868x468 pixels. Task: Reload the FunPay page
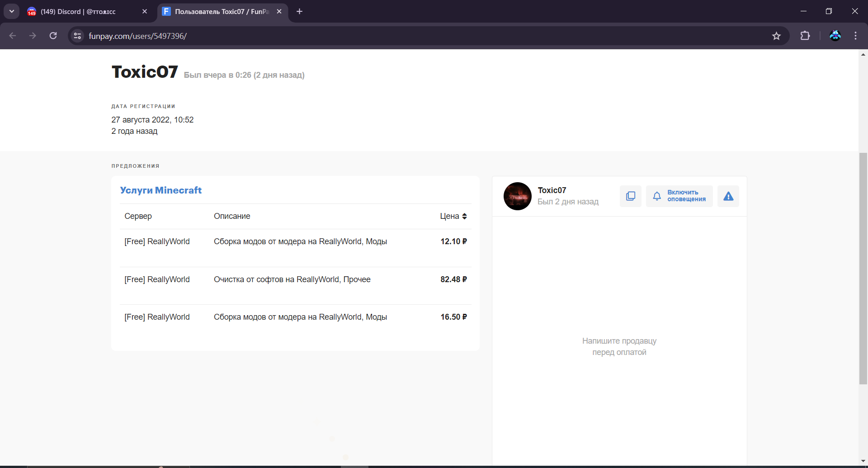point(53,36)
